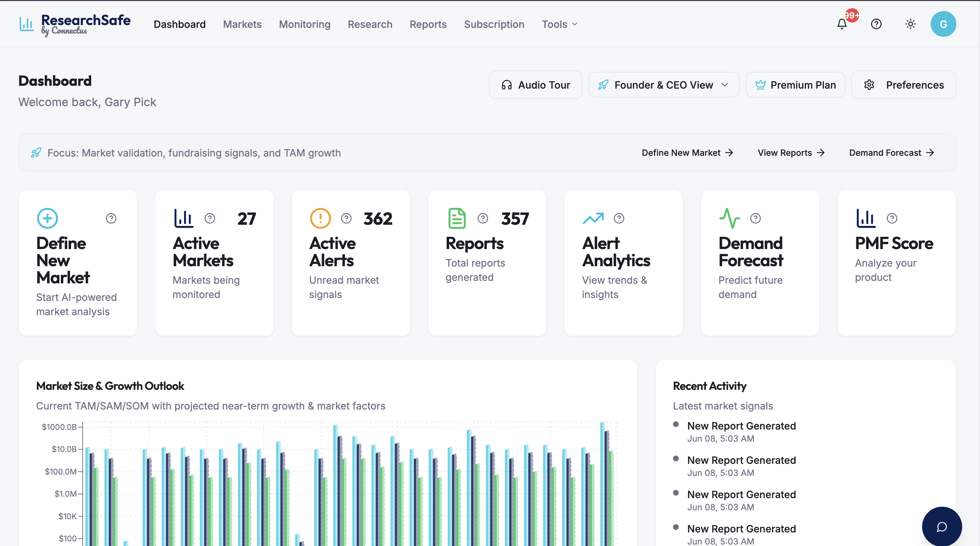The width and height of the screenshot is (980, 546).
Task: Click the PMF Score bar chart icon
Action: (866, 218)
